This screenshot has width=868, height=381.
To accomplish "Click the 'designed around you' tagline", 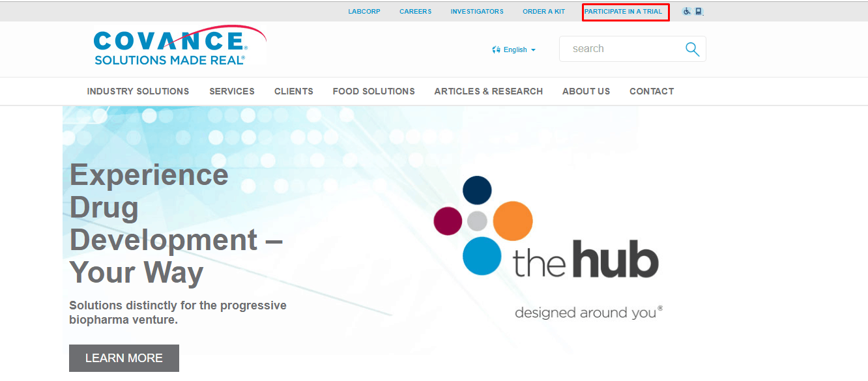I will click(589, 313).
